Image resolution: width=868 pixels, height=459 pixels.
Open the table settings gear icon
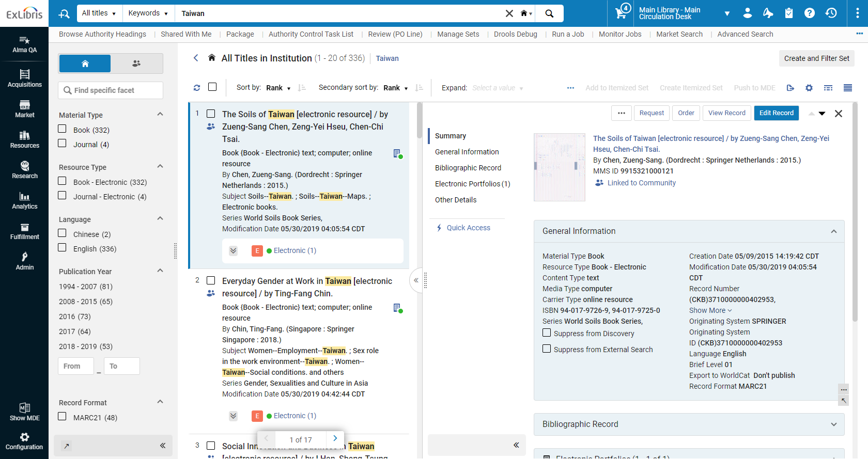click(809, 88)
